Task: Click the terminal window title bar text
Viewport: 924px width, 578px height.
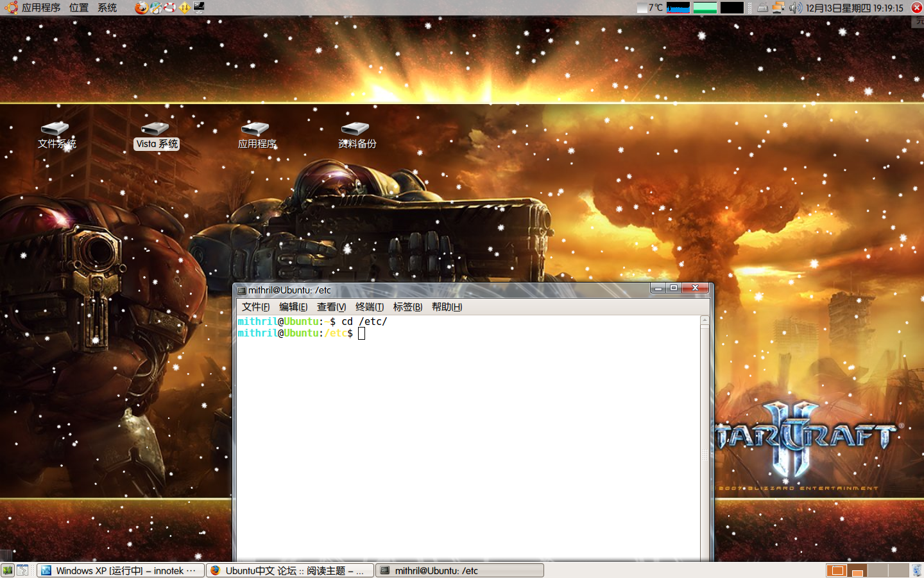Action: 289,290
